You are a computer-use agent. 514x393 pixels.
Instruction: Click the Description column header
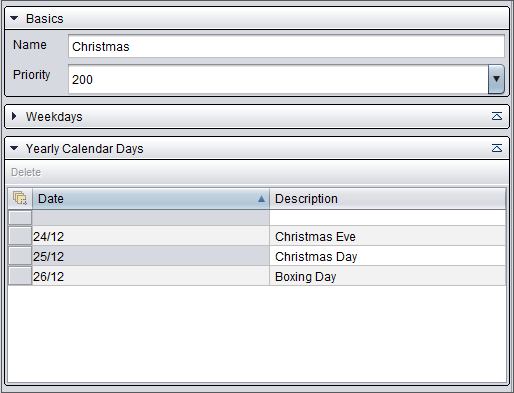tap(388, 199)
